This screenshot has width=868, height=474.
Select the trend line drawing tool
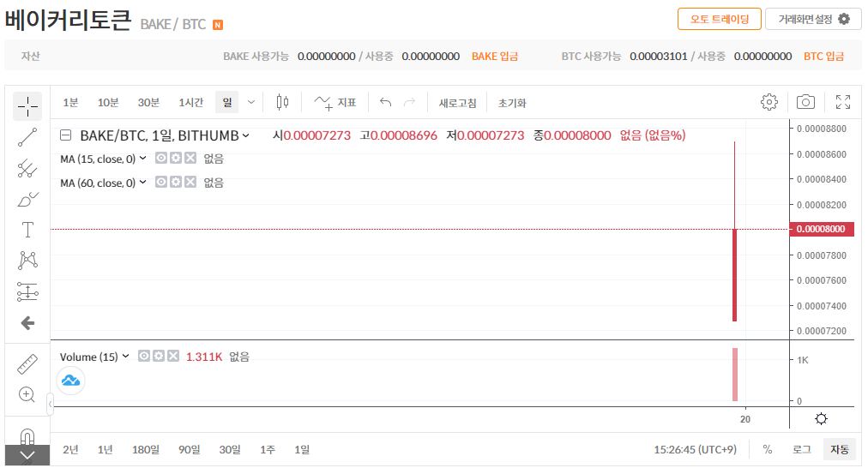pos(27,137)
